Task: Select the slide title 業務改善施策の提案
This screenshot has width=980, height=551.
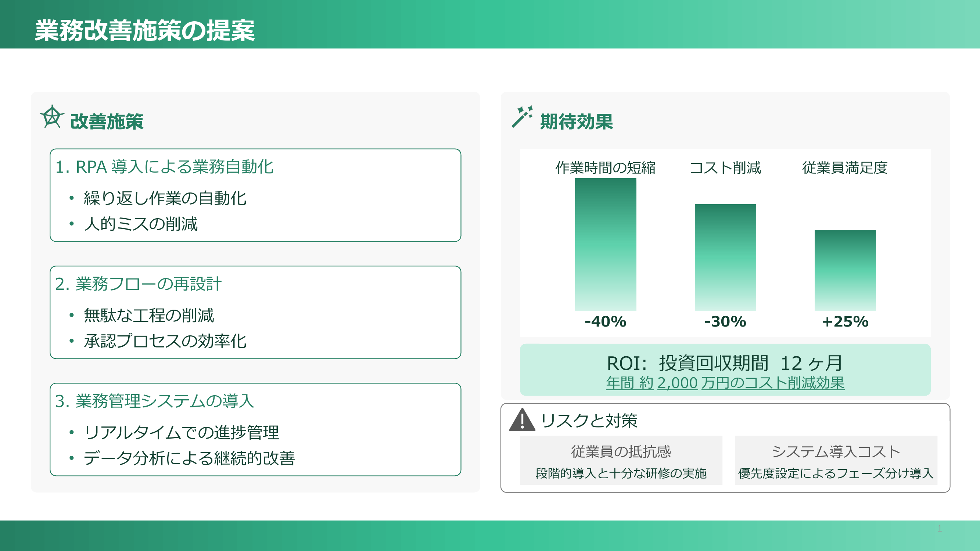Action: (x=144, y=30)
